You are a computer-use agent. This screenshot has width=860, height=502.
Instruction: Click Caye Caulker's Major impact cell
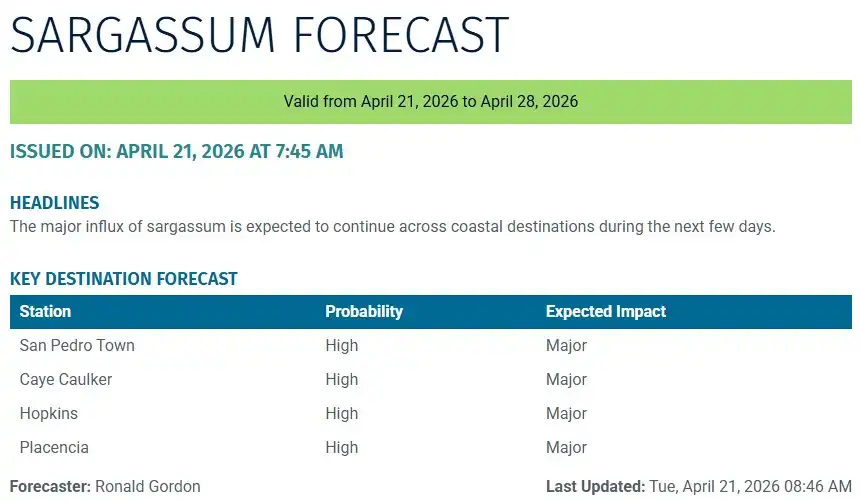[566, 379]
